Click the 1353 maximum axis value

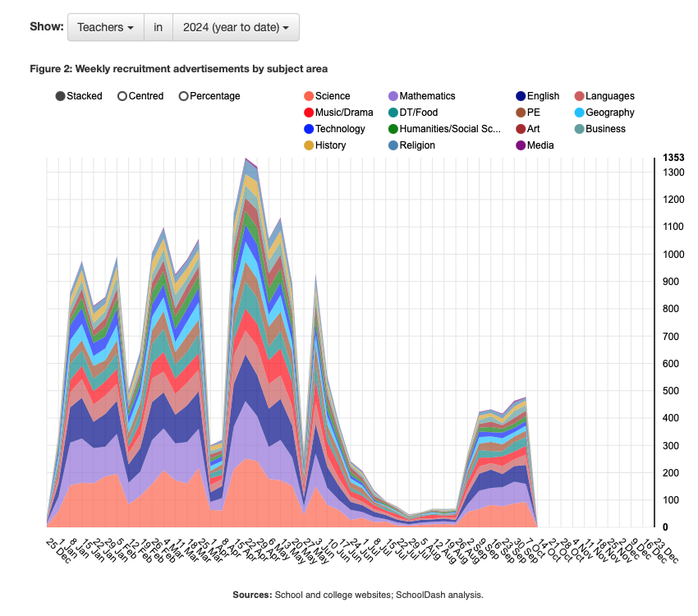(x=673, y=158)
